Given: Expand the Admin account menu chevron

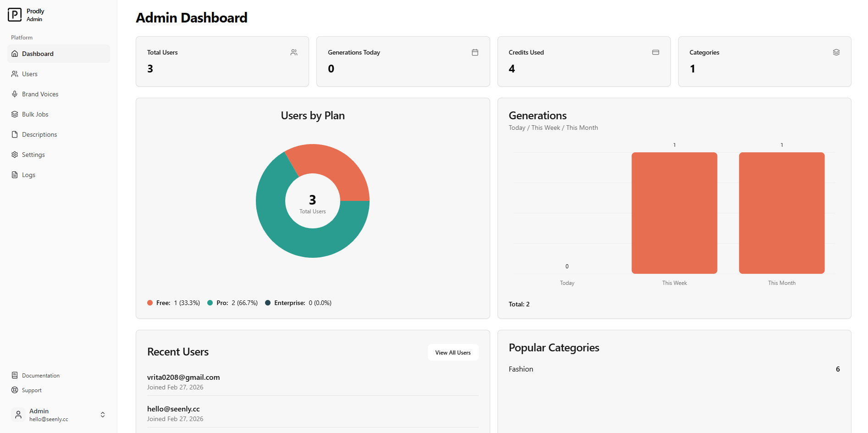Looking at the screenshot, I should (x=103, y=415).
